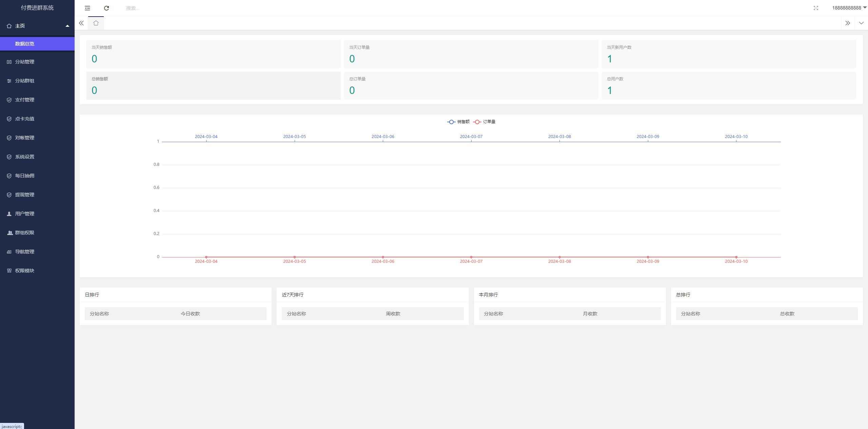Collapse the 主页 menu group arrow
Screen dimensions: 868x429
[x=67, y=26]
